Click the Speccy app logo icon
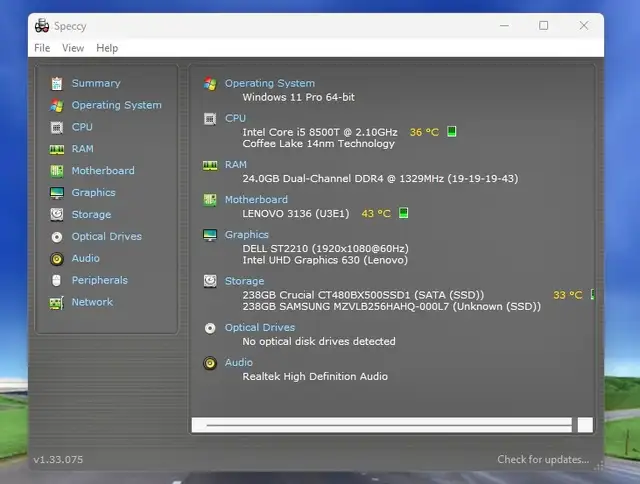This screenshot has width=640, height=484. pos(42,26)
